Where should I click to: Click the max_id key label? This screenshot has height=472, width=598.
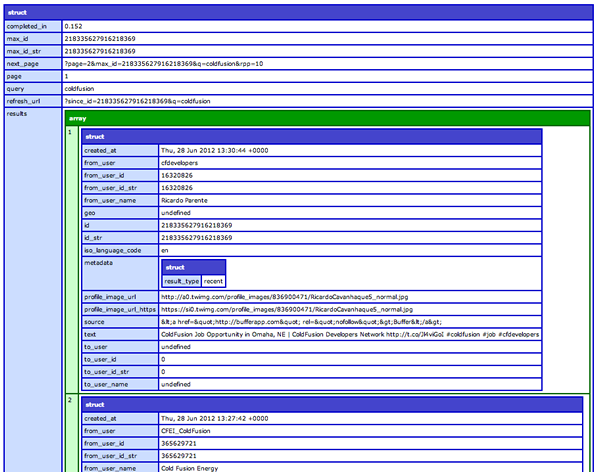17,39
